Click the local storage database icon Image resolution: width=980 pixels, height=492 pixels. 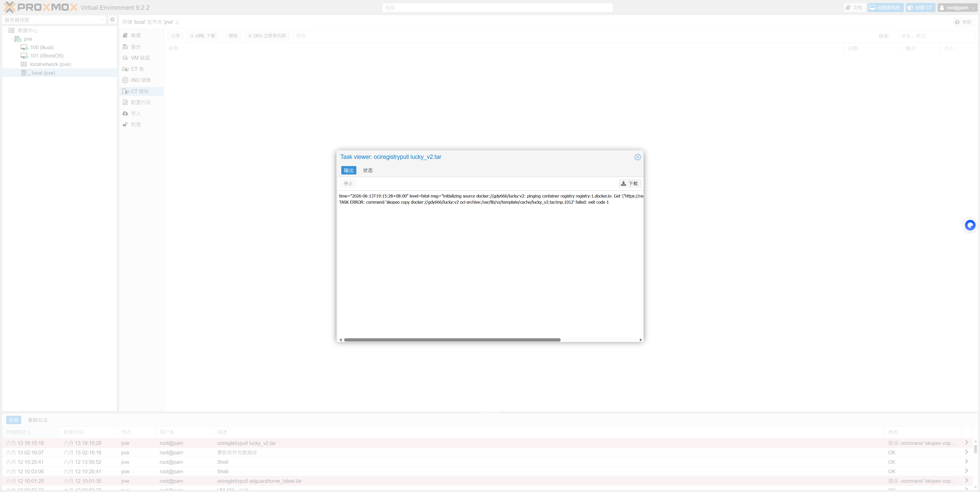24,73
